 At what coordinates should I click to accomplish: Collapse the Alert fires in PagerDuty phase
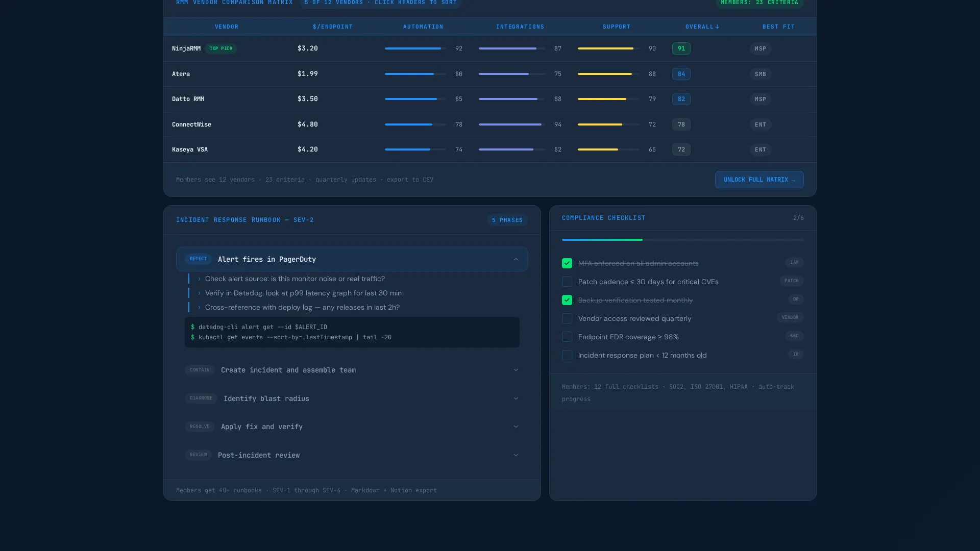(x=352, y=259)
